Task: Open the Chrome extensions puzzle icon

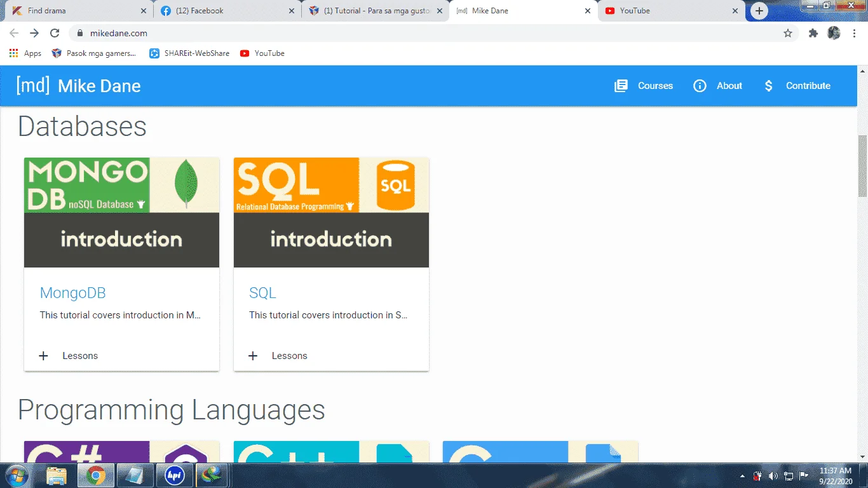Action: (x=813, y=33)
